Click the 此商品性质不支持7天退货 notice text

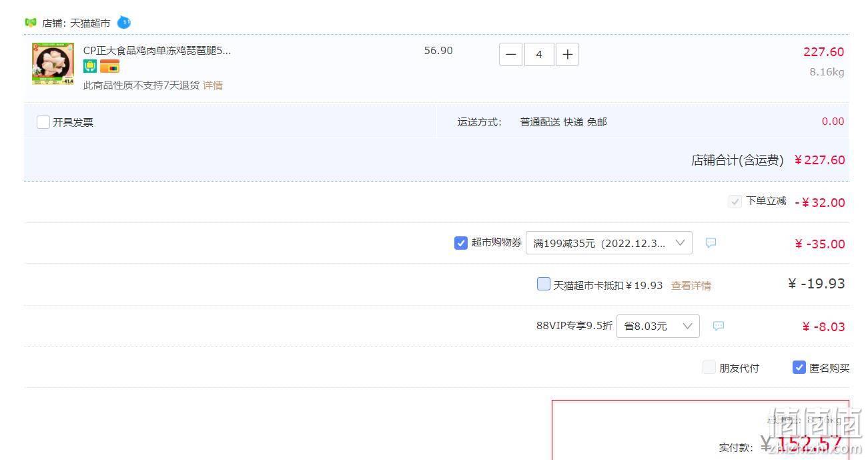141,85
